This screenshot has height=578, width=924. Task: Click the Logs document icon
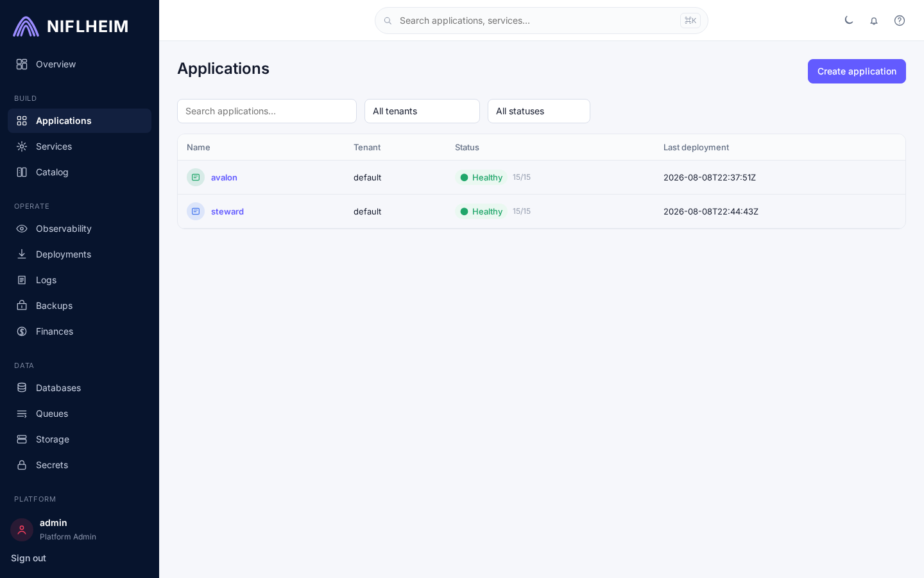22,280
